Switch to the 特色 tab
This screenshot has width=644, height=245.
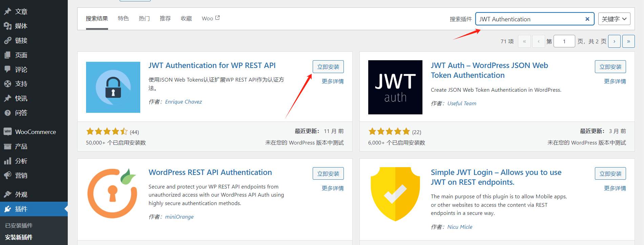click(123, 18)
